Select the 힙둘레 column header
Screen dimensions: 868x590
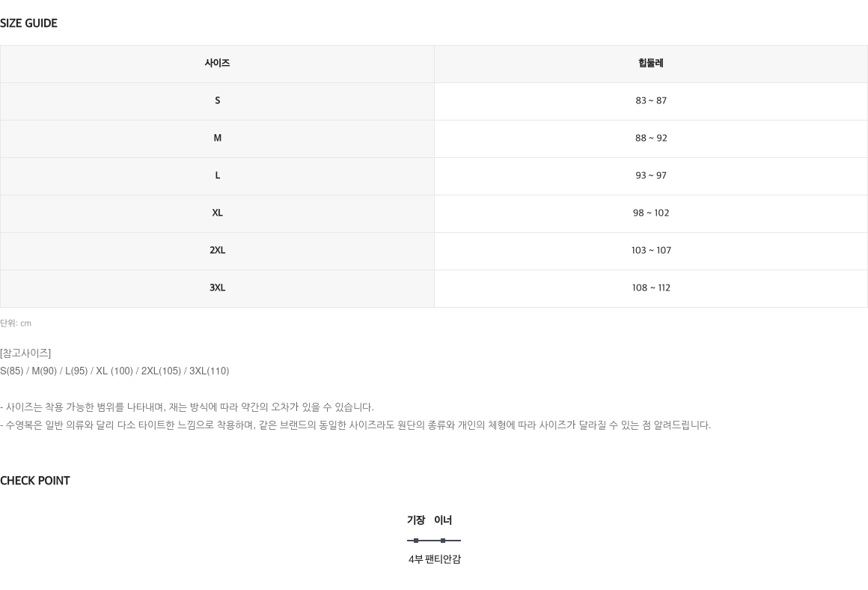(x=651, y=63)
